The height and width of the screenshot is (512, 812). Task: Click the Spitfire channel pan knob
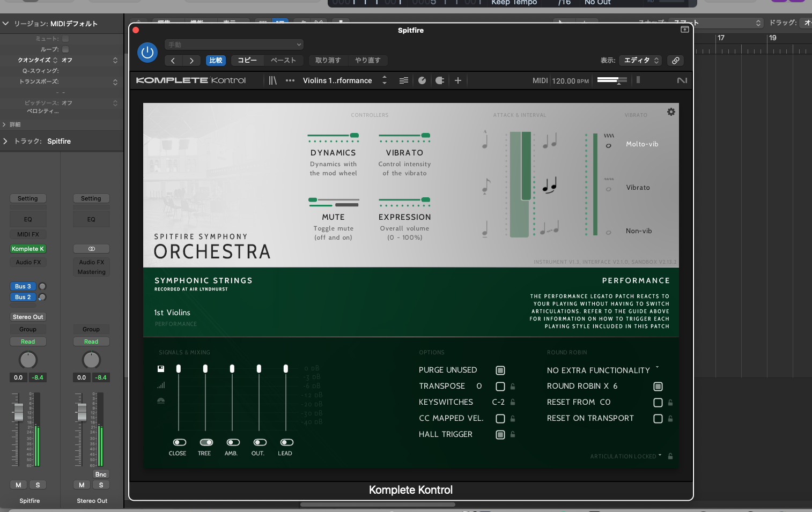[x=28, y=360]
